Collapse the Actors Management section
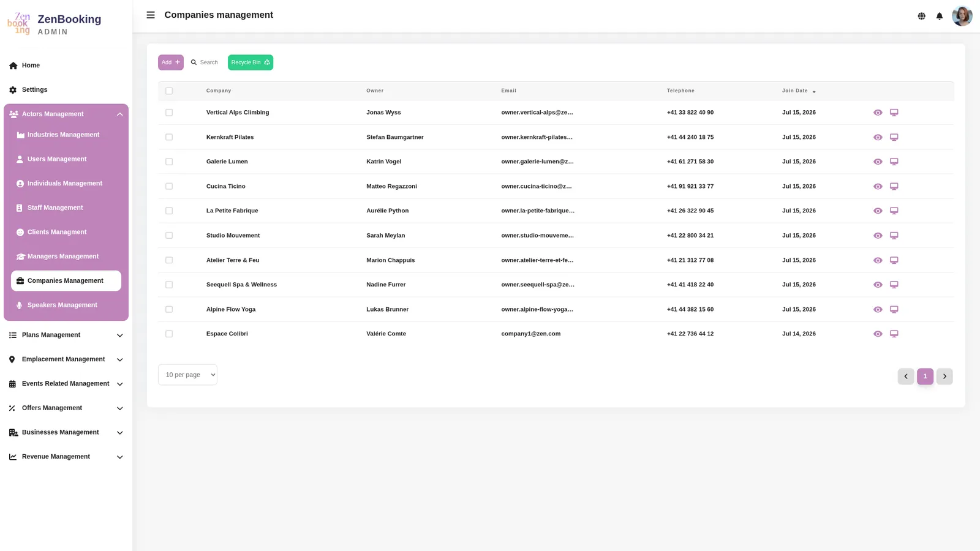The image size is (980, 551). [x=66, y=114]
